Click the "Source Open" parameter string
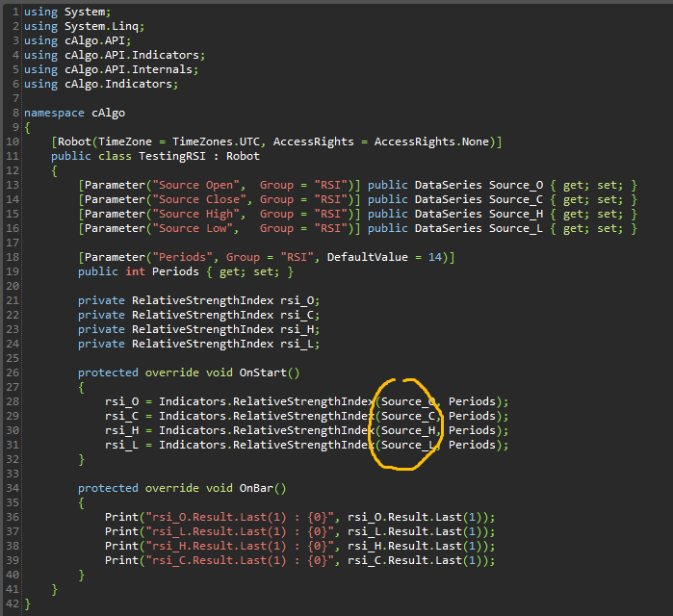Viewport: 673px width, 616px height. coord(195,185)
